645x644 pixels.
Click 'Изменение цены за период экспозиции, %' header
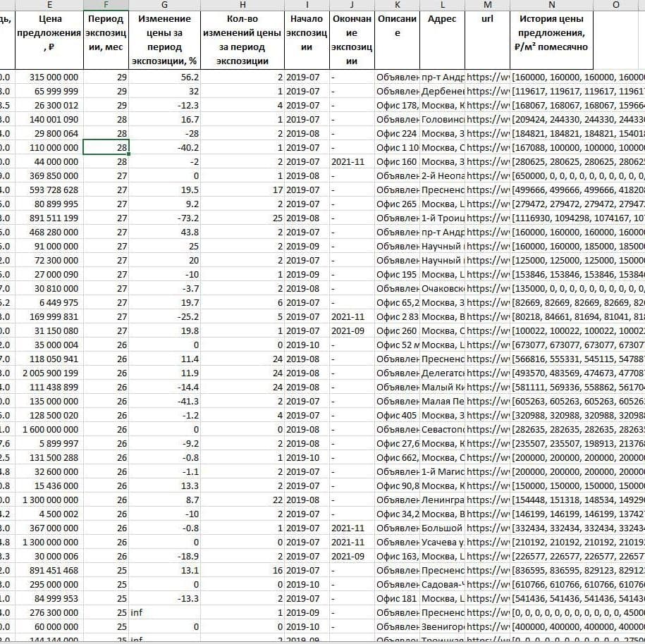[x=164, y=40]
